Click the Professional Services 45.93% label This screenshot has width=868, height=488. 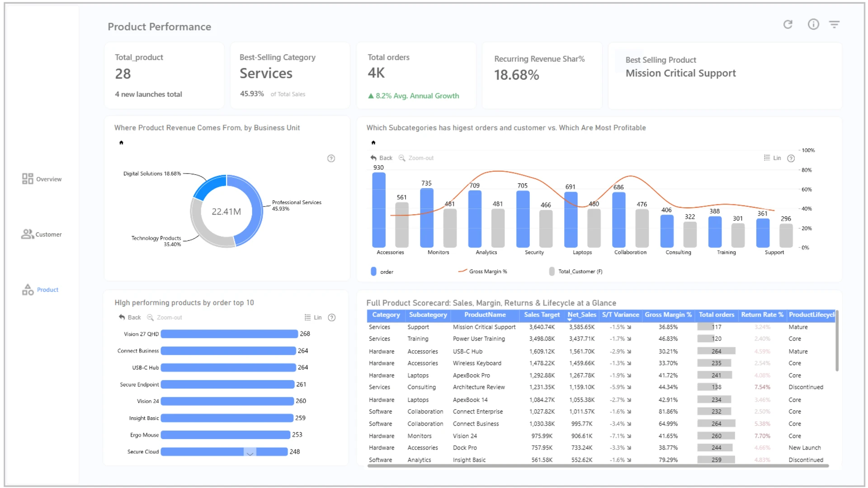point(297,206)
